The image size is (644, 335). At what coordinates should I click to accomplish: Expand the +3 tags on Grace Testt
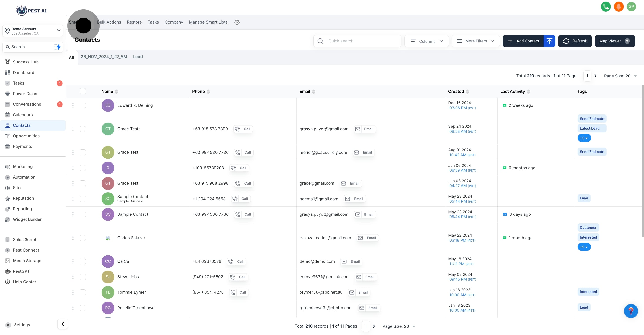tap(584, 138)
